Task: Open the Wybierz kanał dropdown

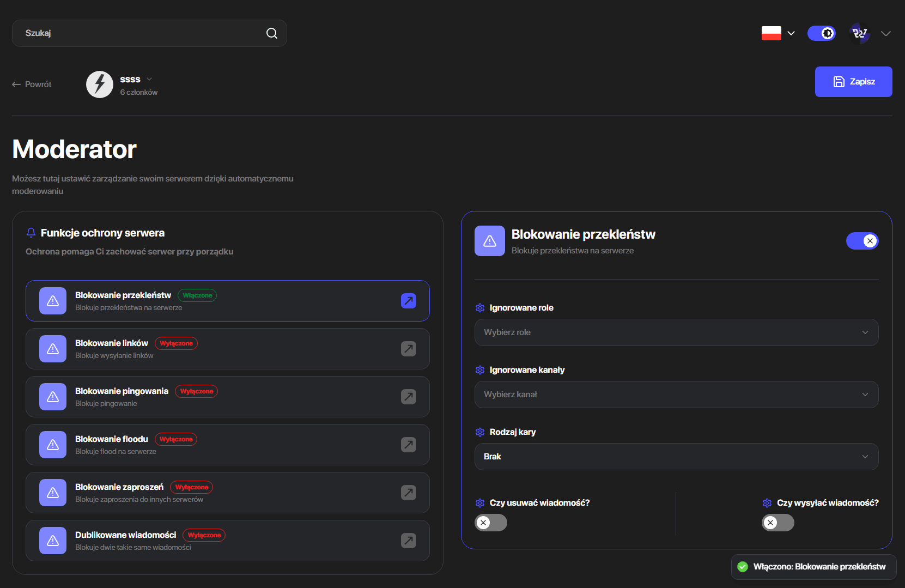Action: pos(677,395)
